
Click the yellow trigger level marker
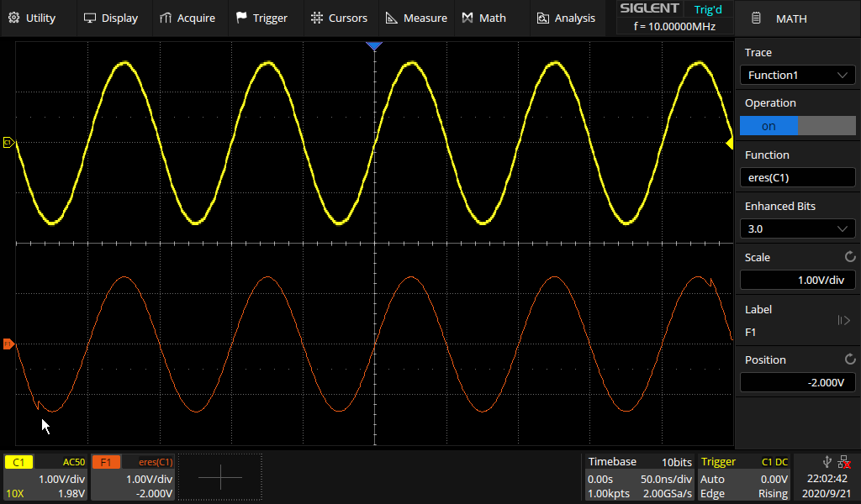click(729, 144)
